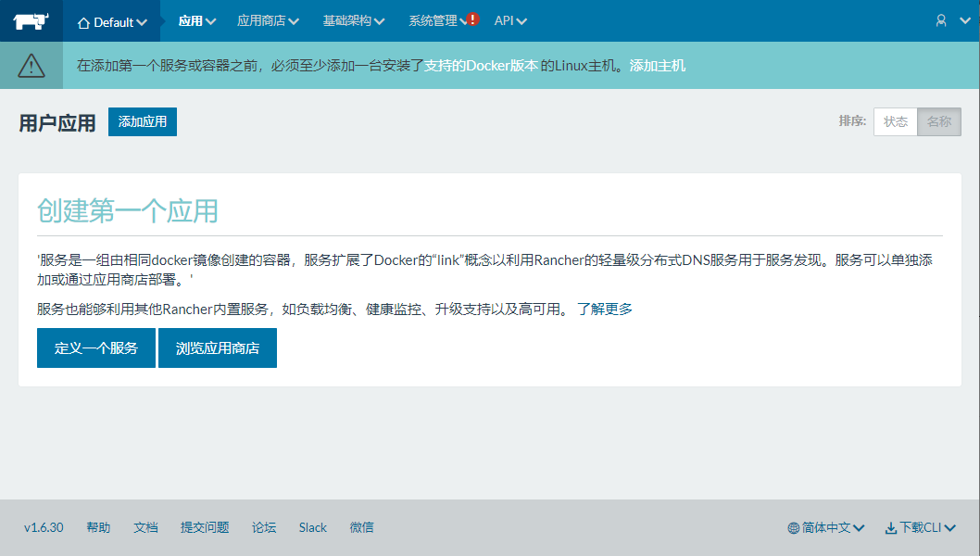Click the Rancher cow logo
This screenshot has width=980, height=556.
click(x=31, y=21)
